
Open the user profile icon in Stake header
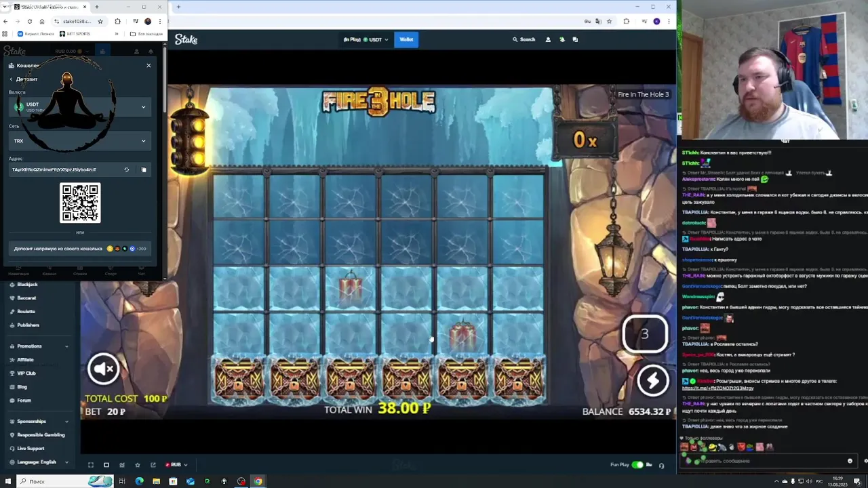tap(548, 39)
